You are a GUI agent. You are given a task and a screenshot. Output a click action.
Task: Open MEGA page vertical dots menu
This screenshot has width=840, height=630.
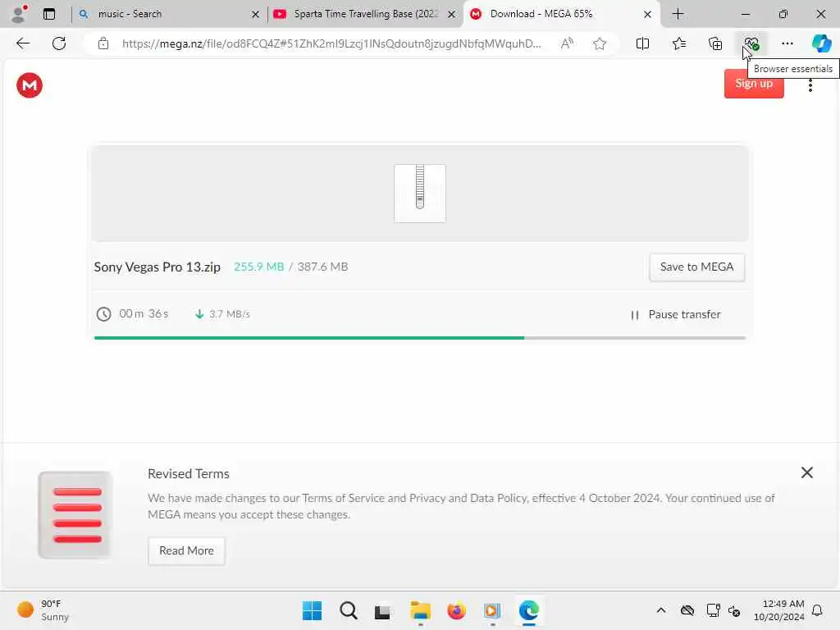pos(810,85)
